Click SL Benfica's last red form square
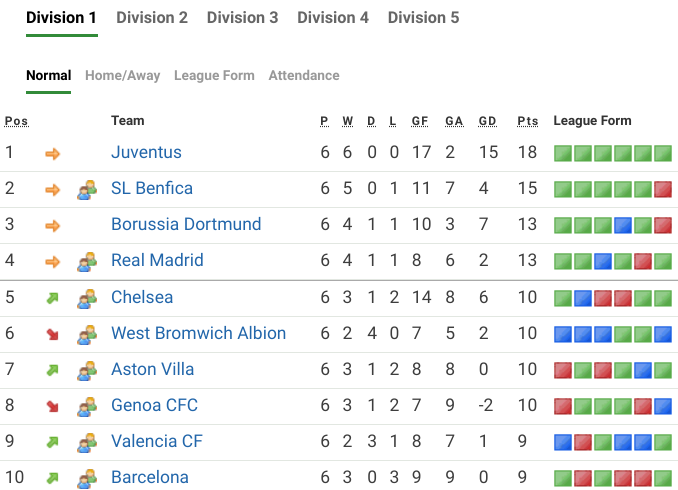This screenshot has height=490, width=678. [662, 189]
